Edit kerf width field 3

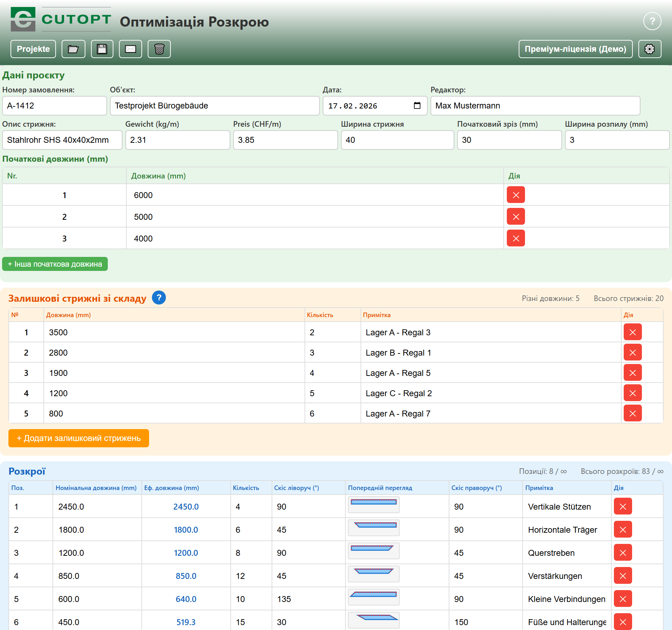click(617, 140)
